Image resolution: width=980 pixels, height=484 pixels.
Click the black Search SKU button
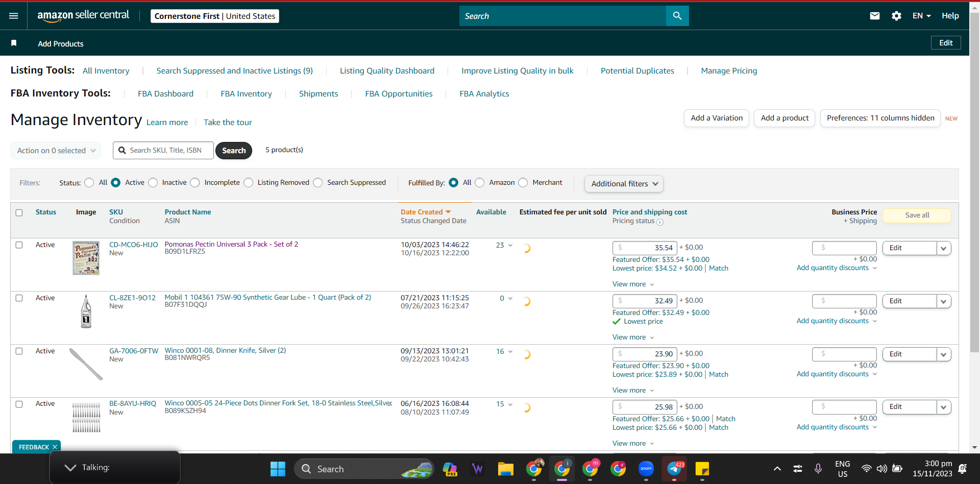pos(234,151)
